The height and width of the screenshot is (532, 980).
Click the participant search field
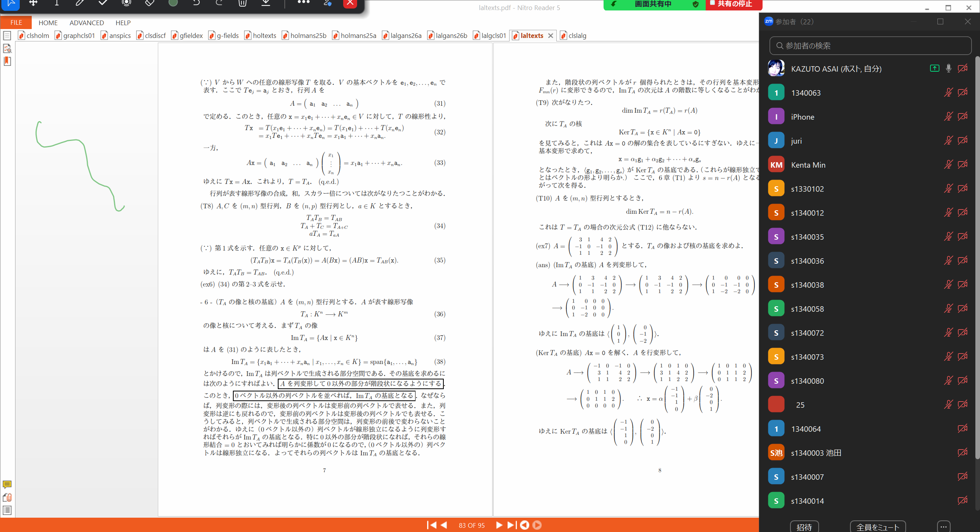coord(870,46)
